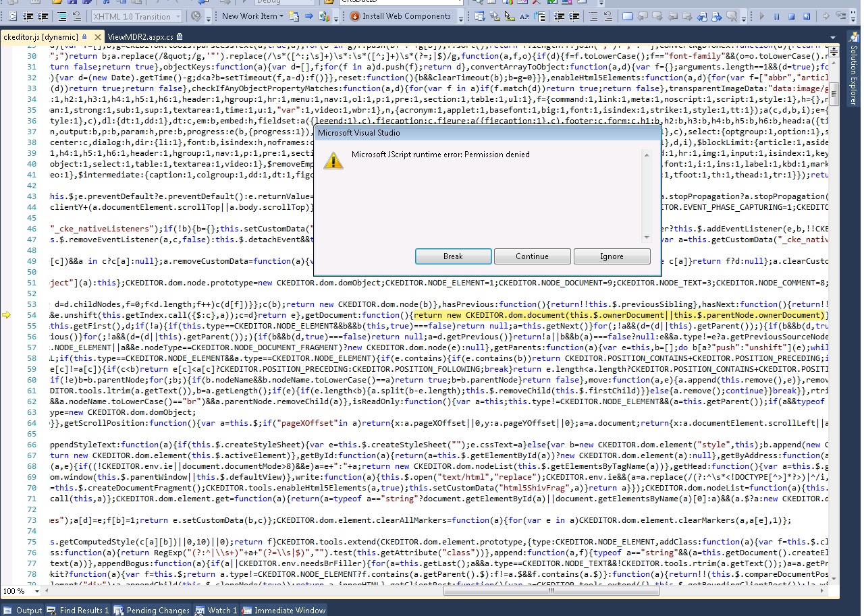Click Continue in the runtime error dialog
This screenshot has width=864, height=616.
[532, 256]
